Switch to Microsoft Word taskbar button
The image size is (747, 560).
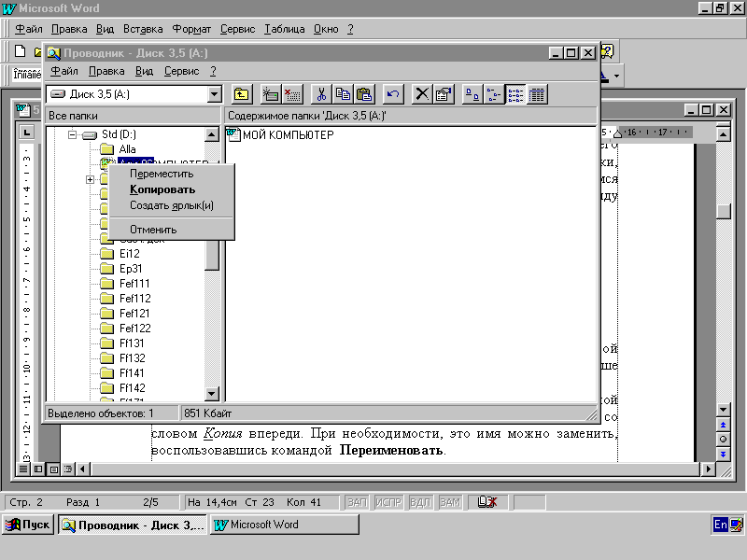point(285,525)
